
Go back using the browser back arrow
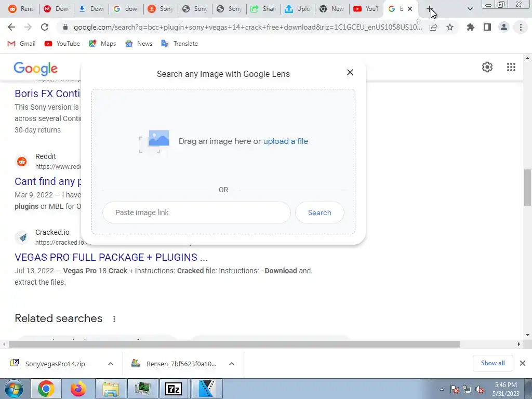click(x=11, y=27)
